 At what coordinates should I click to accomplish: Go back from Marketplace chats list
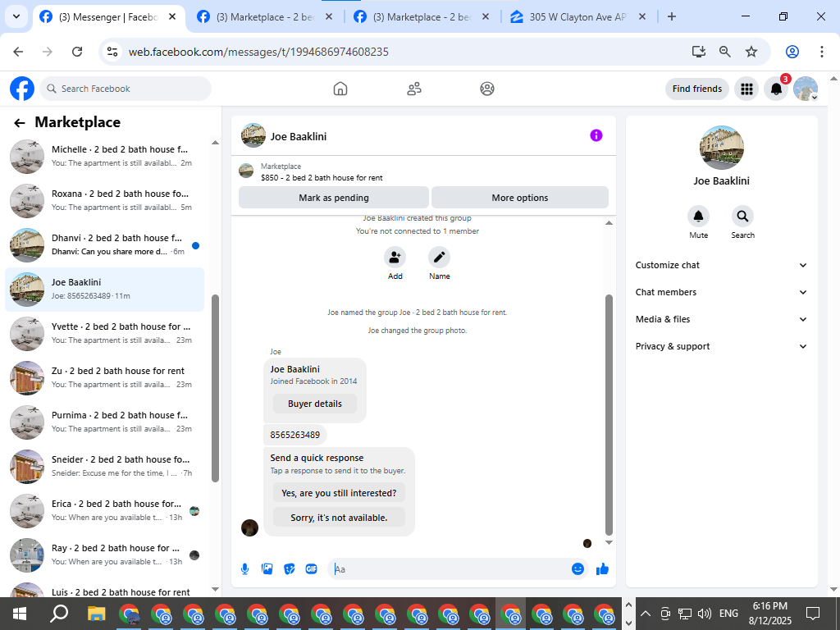coord(20,123)
